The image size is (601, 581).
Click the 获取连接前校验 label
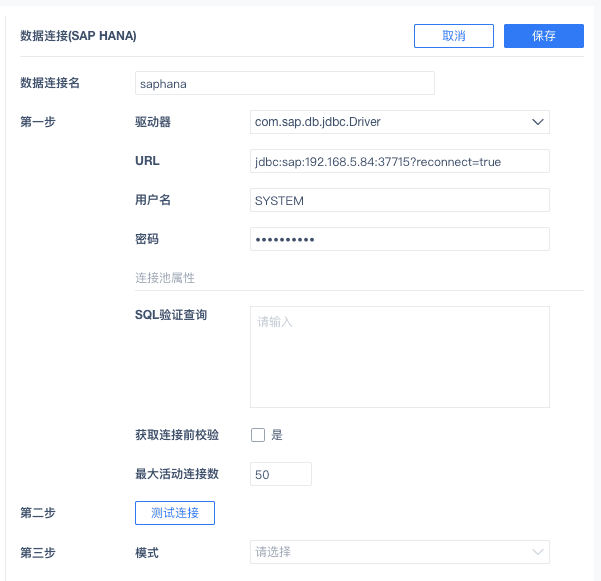pos(177,435)
